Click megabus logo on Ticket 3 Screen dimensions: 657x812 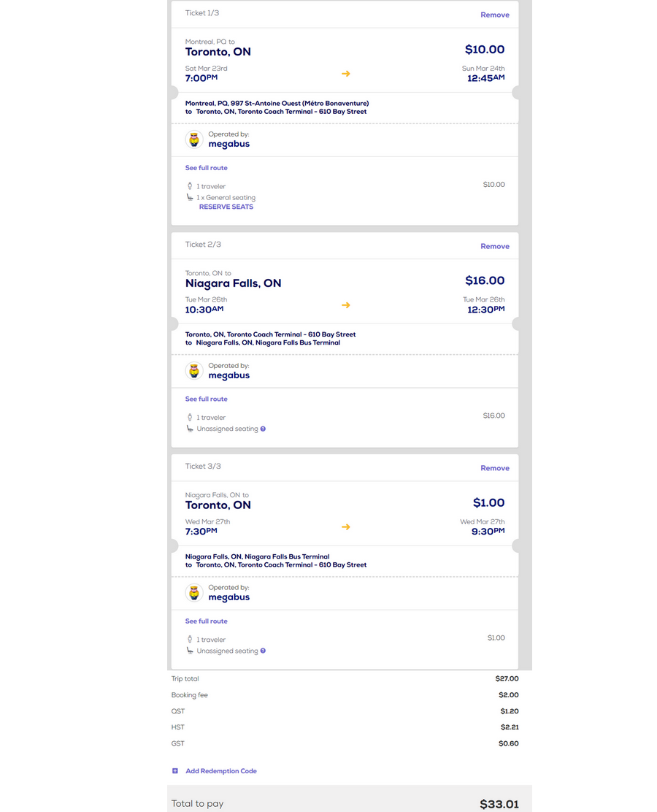click(194, 593)
